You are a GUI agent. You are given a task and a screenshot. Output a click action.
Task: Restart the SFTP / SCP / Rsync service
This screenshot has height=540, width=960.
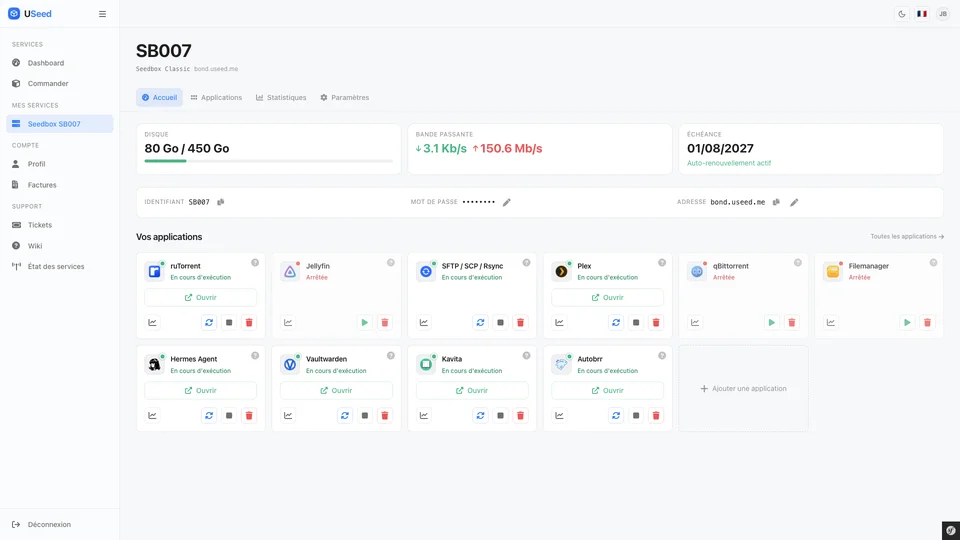coord(481,323)
